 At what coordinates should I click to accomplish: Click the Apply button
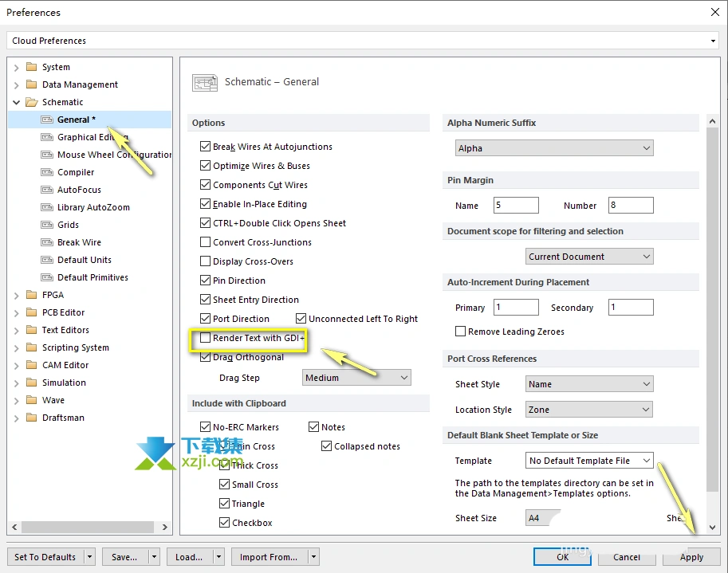coord(691,557)
